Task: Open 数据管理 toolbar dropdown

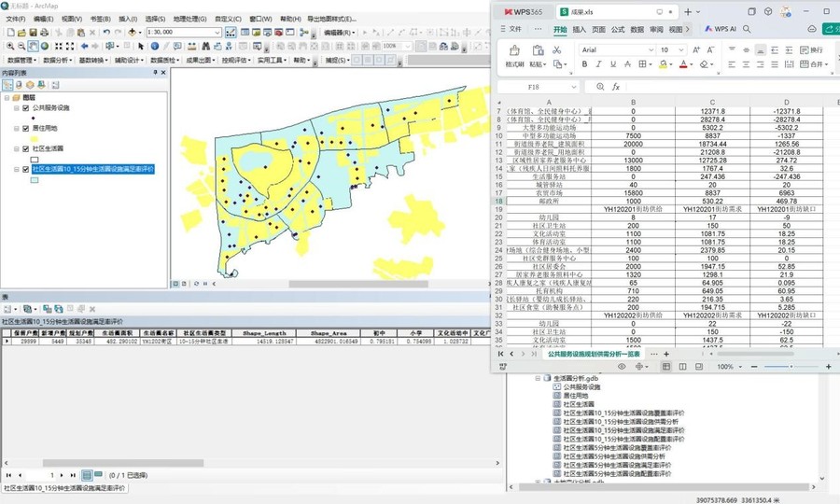Action: coord(22,60)
